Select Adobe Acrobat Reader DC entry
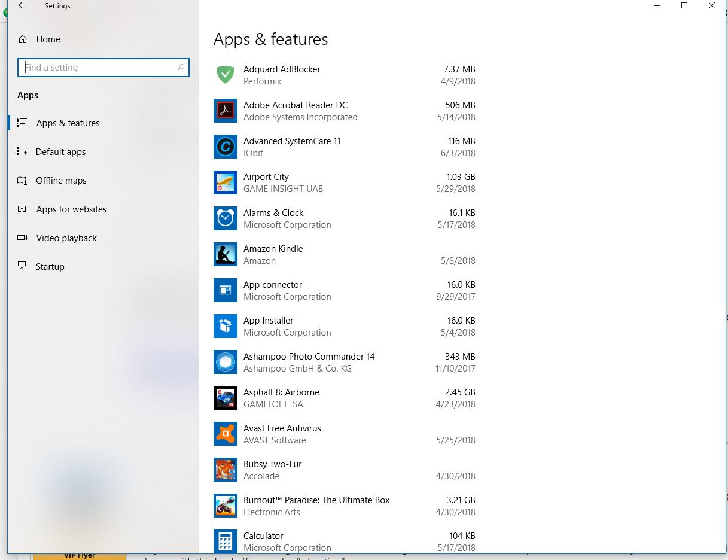Screen dimensions: 728x560 (x=345, y=111)
